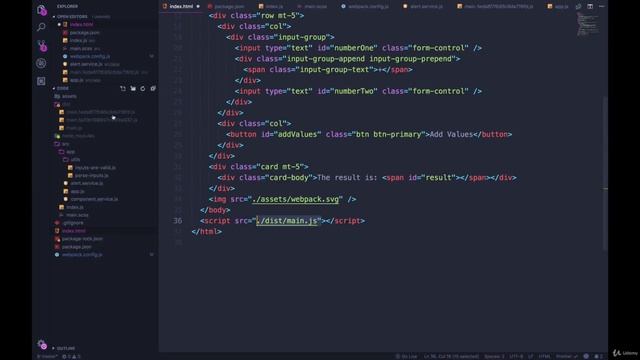Click the split editor icon at top right

(590, 6)
